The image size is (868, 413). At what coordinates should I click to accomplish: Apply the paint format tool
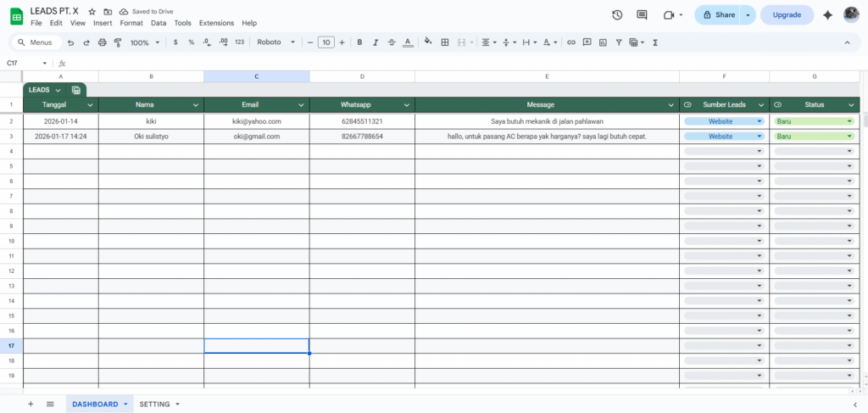(x=117, y=42)
